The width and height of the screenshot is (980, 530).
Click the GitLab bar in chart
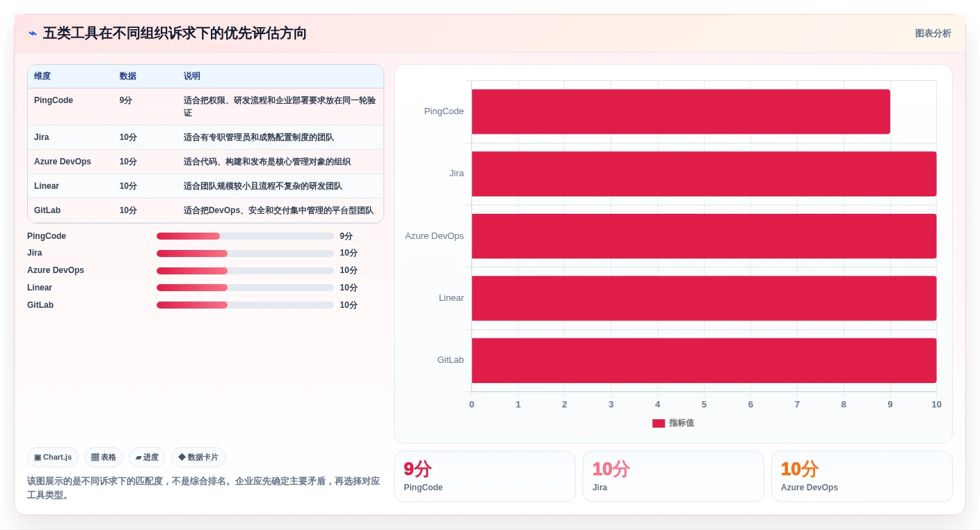[x=704, y=360]
